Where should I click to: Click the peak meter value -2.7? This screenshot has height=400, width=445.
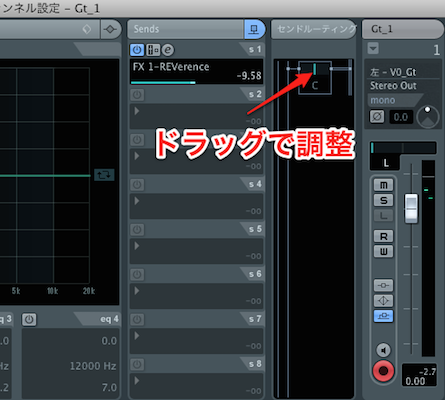(x=427, y=372)
